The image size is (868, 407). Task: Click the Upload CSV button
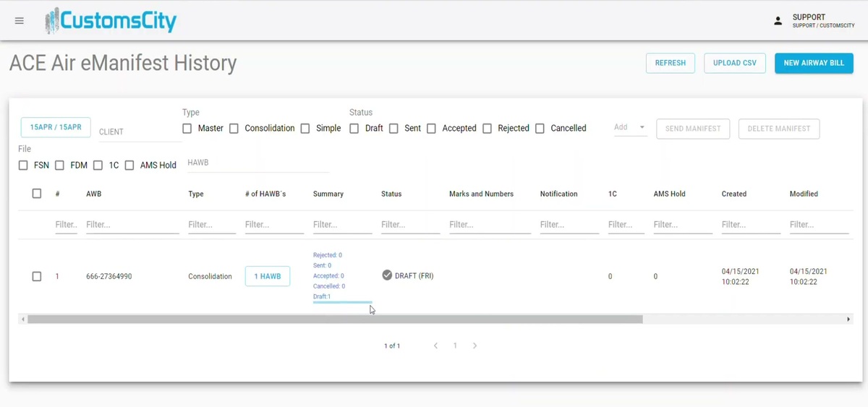735,63
